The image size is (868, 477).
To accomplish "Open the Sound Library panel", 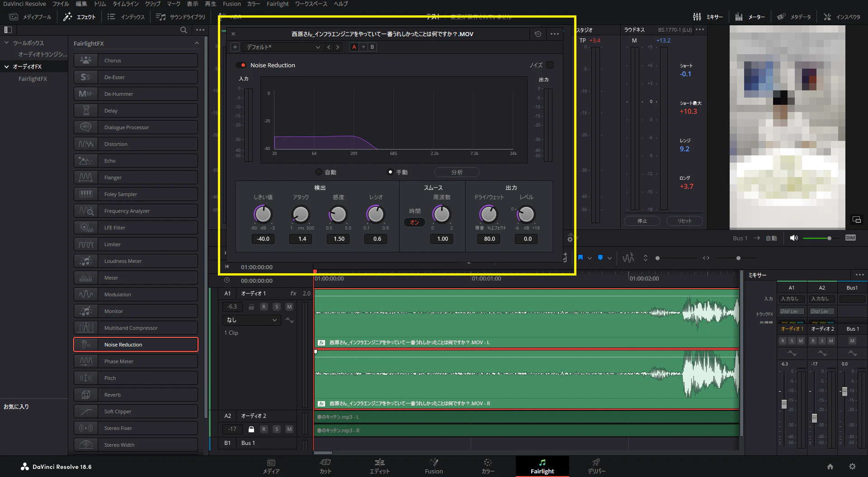I will 181,17.
